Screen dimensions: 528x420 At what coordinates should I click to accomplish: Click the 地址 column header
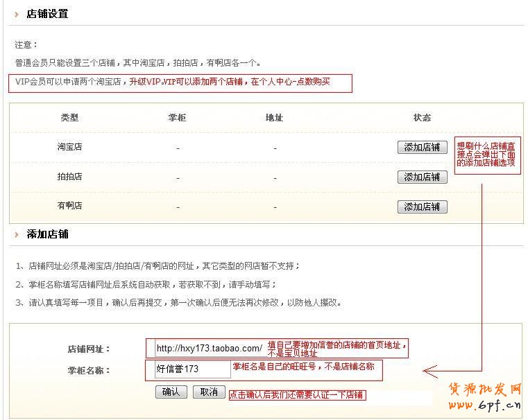point(275,118)
